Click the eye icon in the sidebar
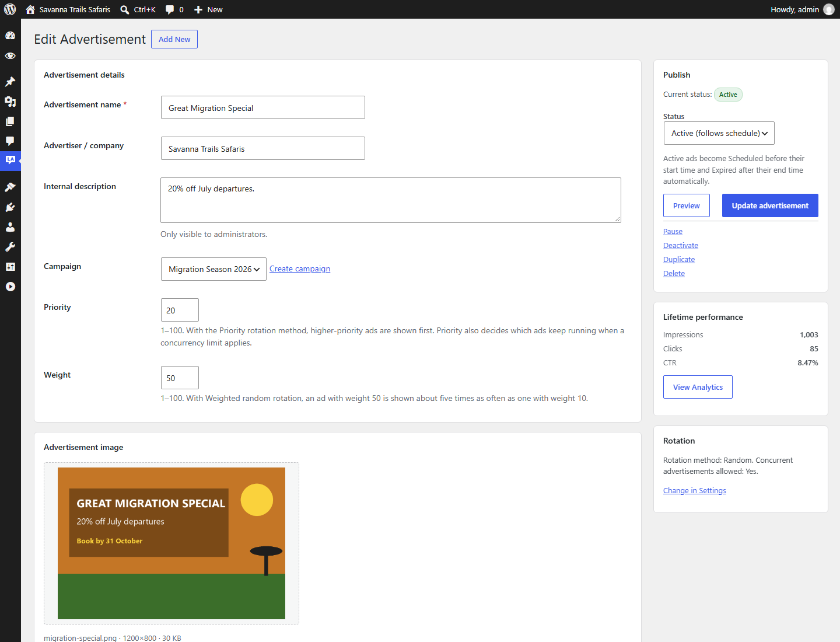Screen dimensions: 840x642 (x=10, y=56)
